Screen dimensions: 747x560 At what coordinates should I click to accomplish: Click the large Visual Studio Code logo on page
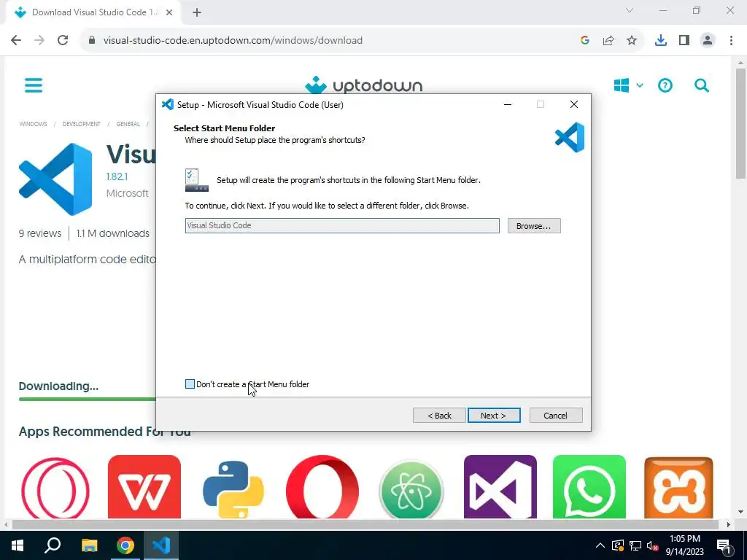(x=55, y=179)
